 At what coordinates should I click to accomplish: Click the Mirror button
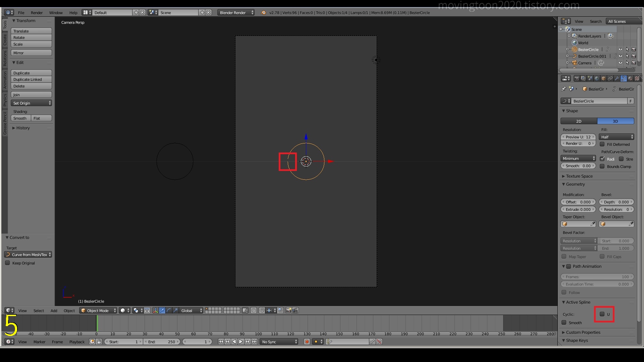tap(31, 53)
